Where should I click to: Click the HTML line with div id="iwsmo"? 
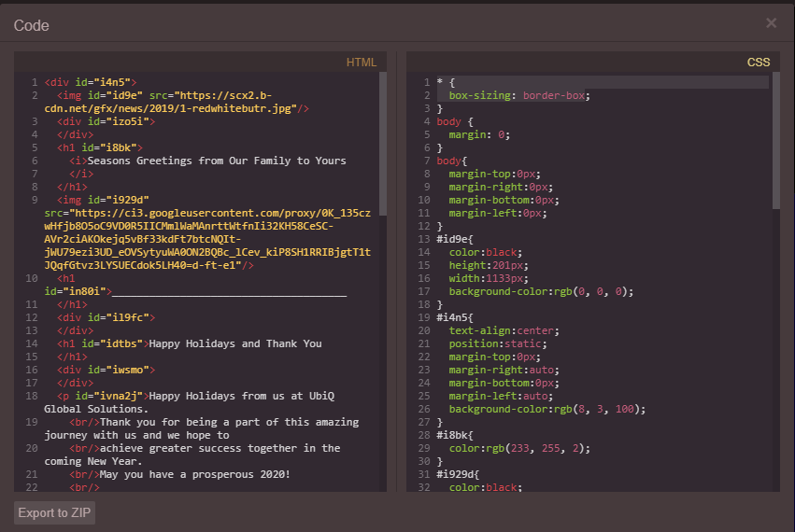tap(106, 370)
